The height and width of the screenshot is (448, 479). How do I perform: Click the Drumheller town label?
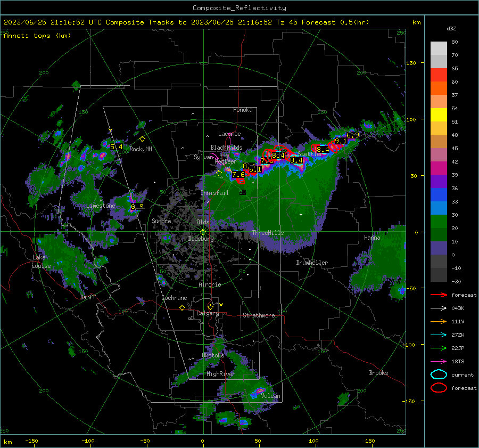(x=312, y=263)
